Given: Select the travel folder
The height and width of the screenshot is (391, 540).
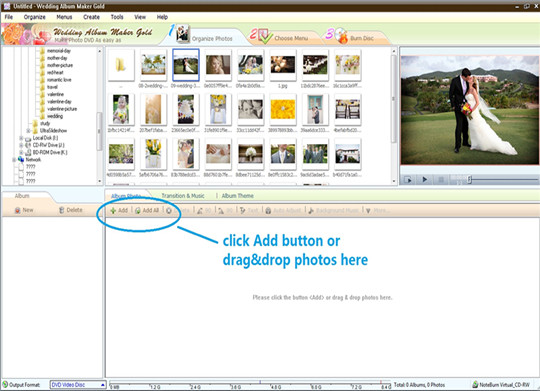Looking at the screenshot, I should point(52,87).
